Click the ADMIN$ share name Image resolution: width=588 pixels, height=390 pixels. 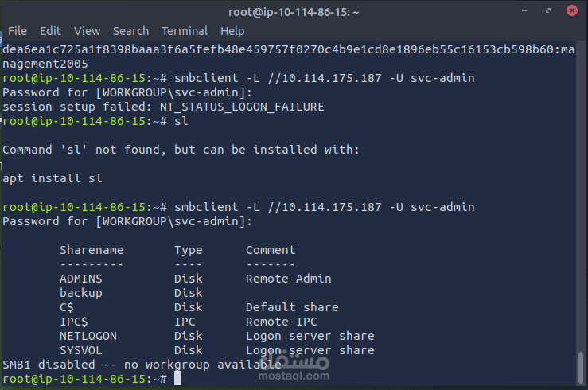pyautogui.click(x=81, y=279)
